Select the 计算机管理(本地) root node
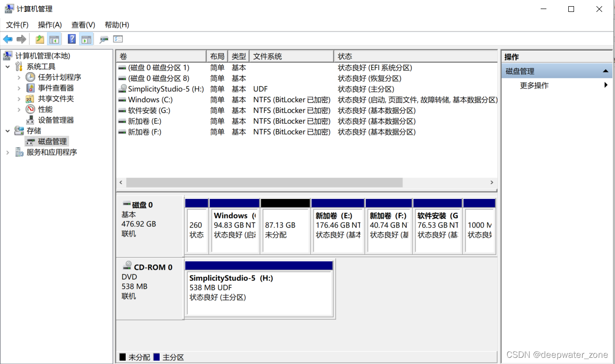This screenshot has width=615, height=364. pos(43,56)
